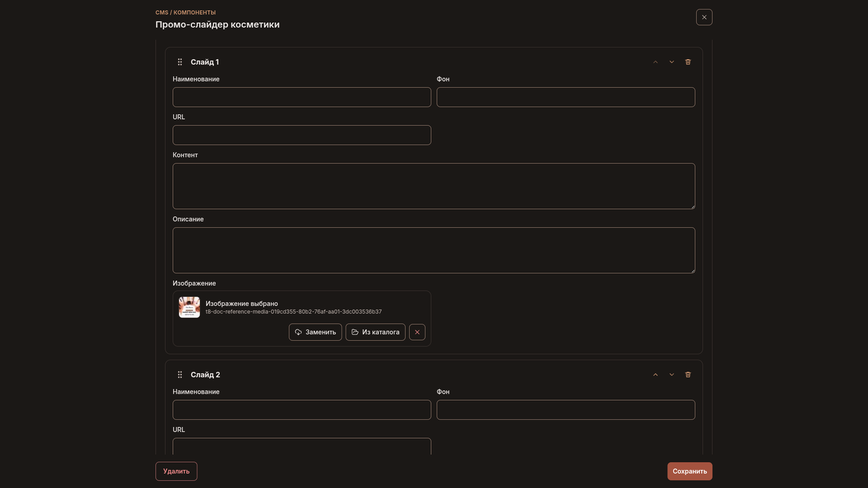Image resolution: width=868 pixels, height=488 pixels.
Task: Remove the selected image with red X
Action: tap(417, 332)
